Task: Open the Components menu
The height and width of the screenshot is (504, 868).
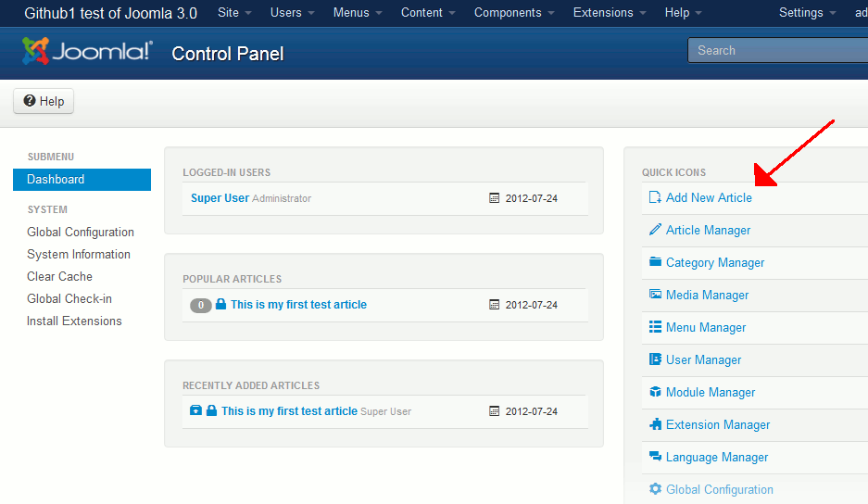Action: point(514,13)
